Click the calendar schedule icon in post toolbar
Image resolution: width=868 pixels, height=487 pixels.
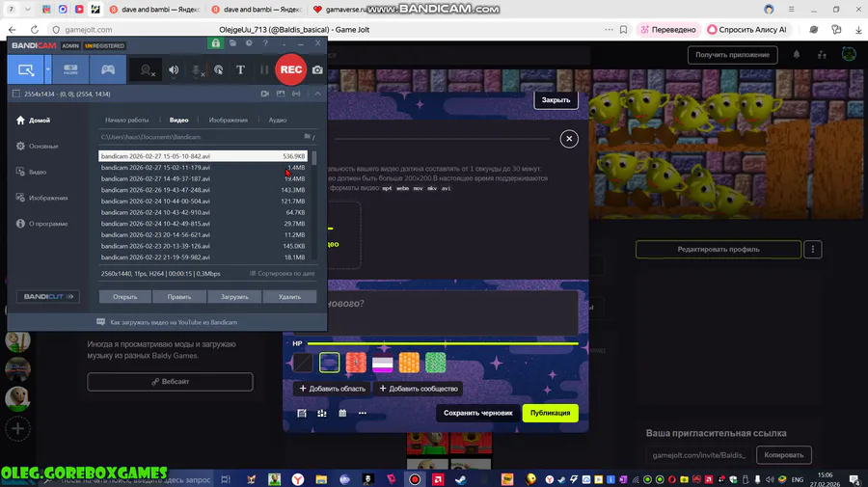pyautogui.click(x=342, y=414)
